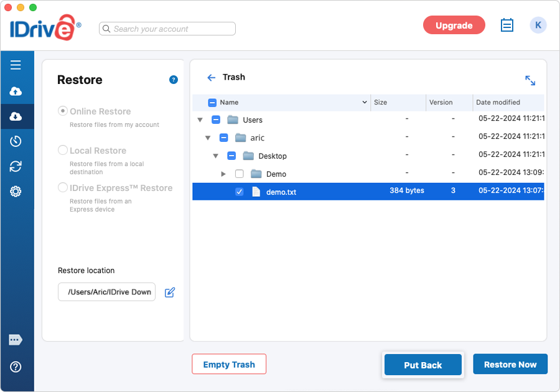Screen dimensions: 560x392
Task: Click the search magnifier icon
Action: 106,29
